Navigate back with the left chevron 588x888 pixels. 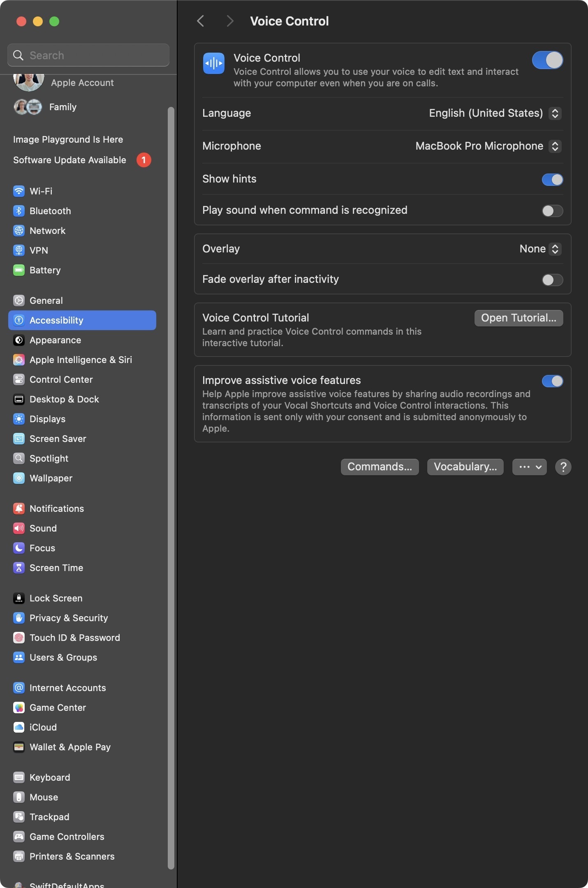[201, 21]
